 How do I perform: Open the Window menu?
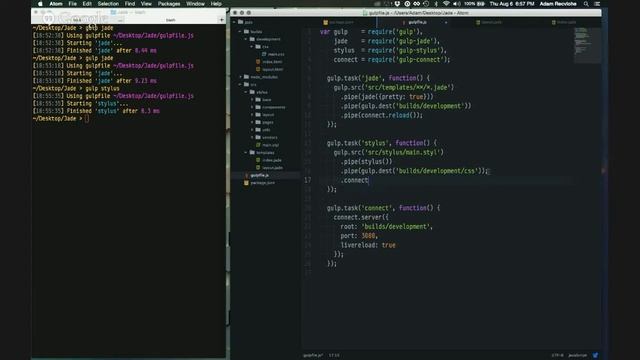click(x=195, y=4)
